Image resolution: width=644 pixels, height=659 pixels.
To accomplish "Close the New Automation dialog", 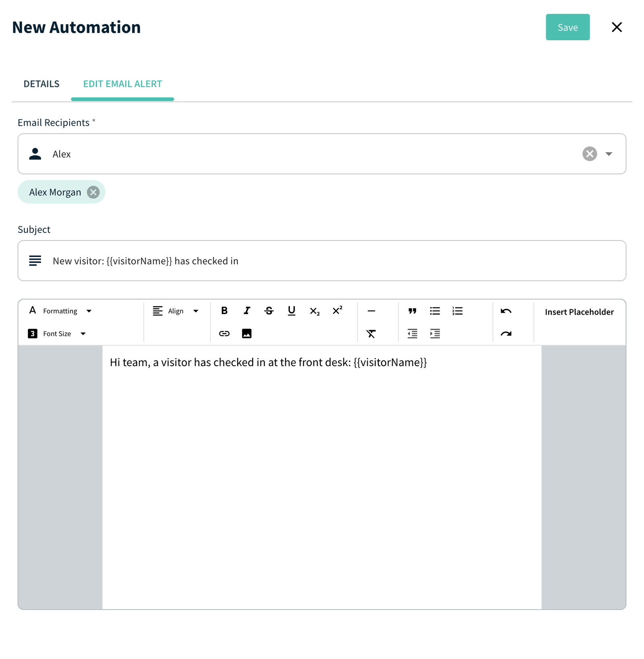I will click(x=617, y=27).
